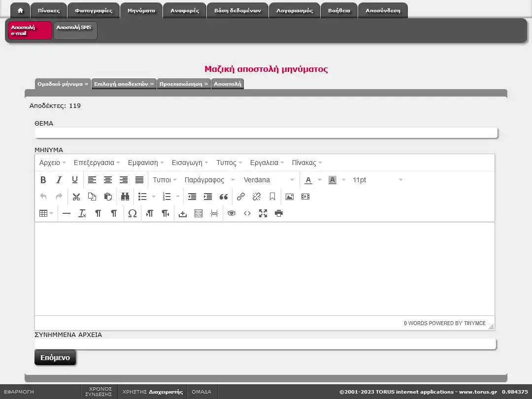
Task: Switch to the Επιλογή αποδεκτών tab
Action: point(124,84)
